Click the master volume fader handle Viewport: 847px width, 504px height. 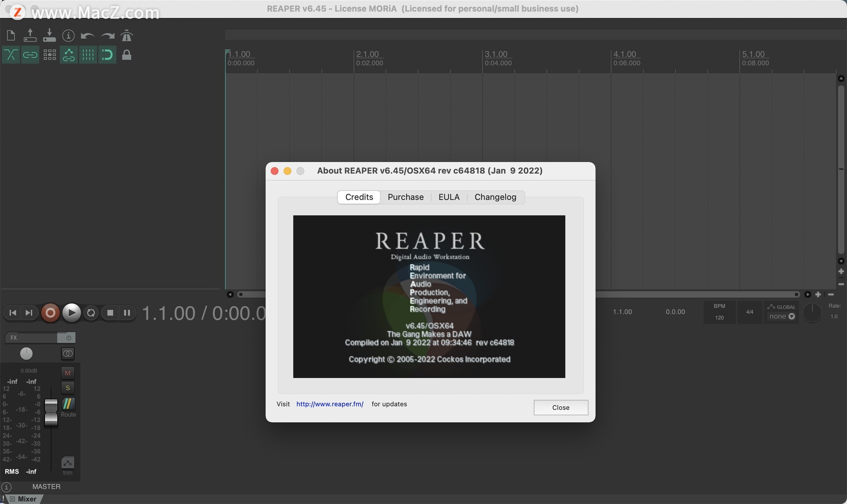(x=51, y=412)
